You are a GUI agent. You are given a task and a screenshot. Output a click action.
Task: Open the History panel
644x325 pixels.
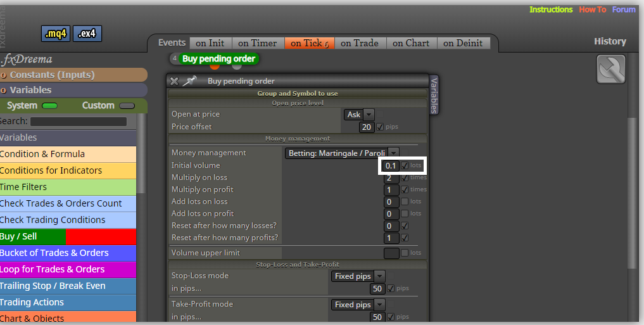tap(610, 41)
